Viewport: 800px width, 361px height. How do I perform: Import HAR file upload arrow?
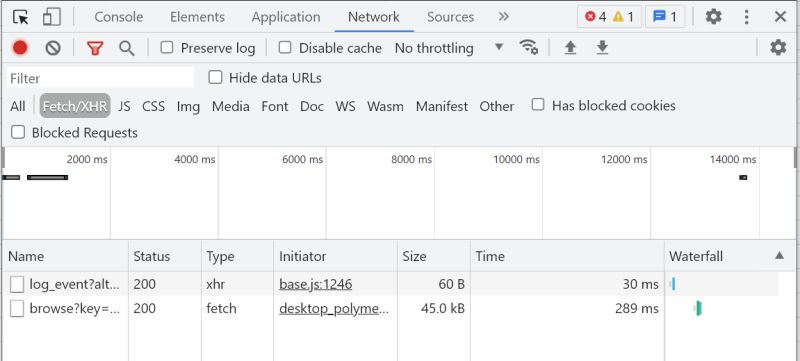point(570,48)
